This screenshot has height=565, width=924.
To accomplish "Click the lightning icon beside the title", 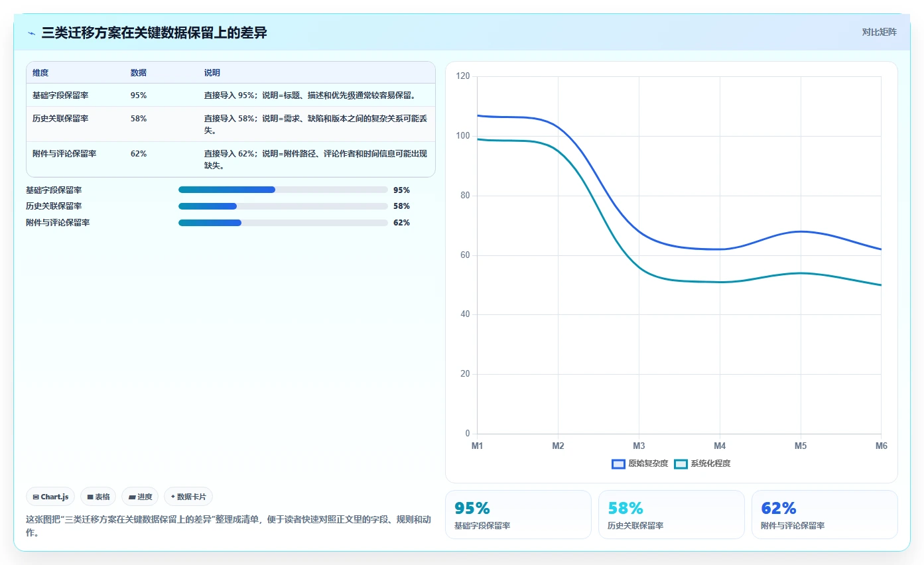I will (32, 33).
